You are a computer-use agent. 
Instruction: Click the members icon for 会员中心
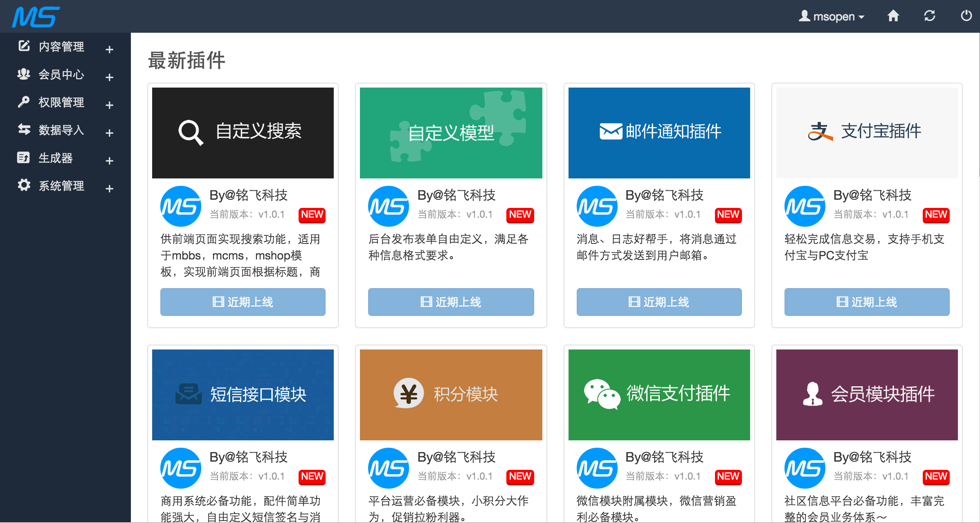click(24, 74)
